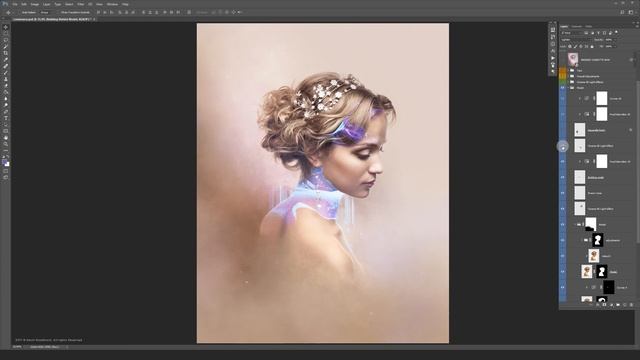Filter layers by type layers T icon
This screenshot has width=640, height=360.
598,33
